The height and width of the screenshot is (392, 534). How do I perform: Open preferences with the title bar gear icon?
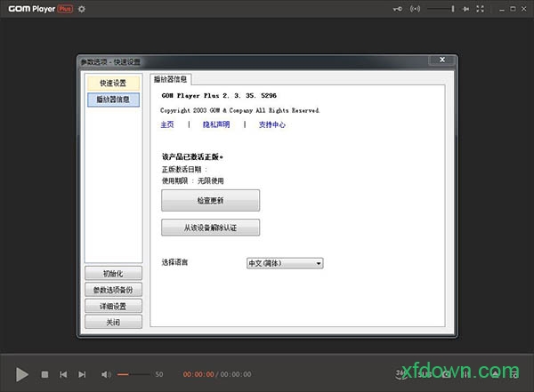click(82, 9)
